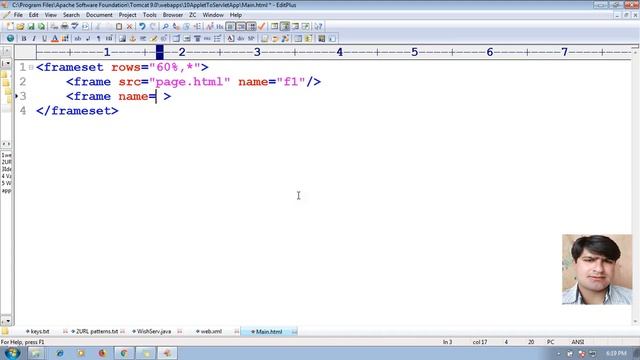Image resolution: width=640 pixels, height=360 pixels.
Task: Apply Bold using the B icon
Action: 24,38
